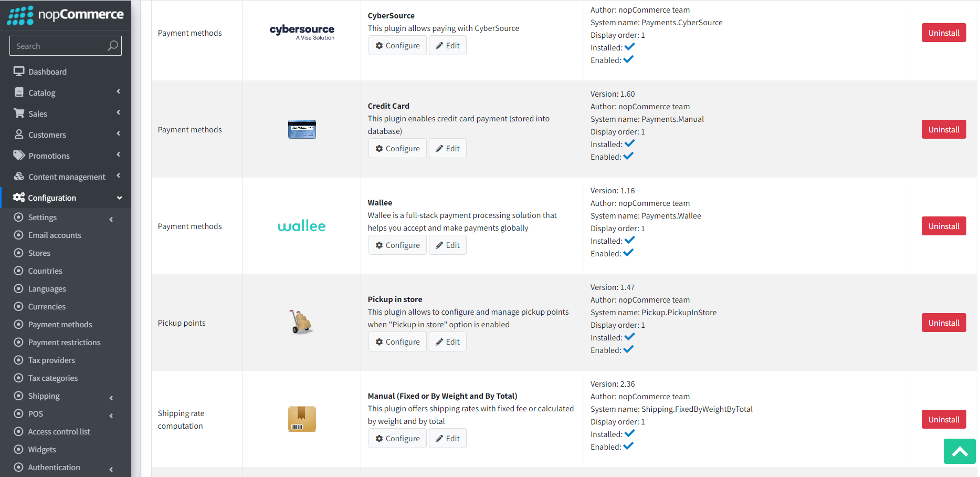The image size is (980, 477).
Task: Open the Payment methods settings page
Action: [x=60, y=324]
